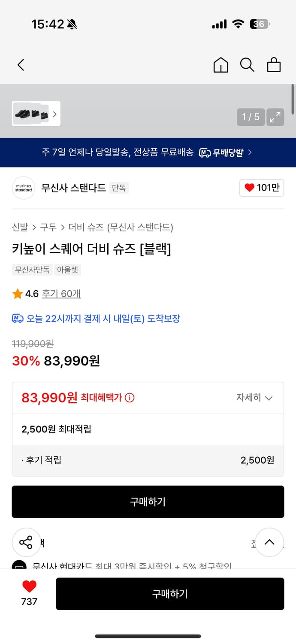Collapse the page with the up-arrow button
The width and height of the screenshot is (296, 644).
coord(269,542)
